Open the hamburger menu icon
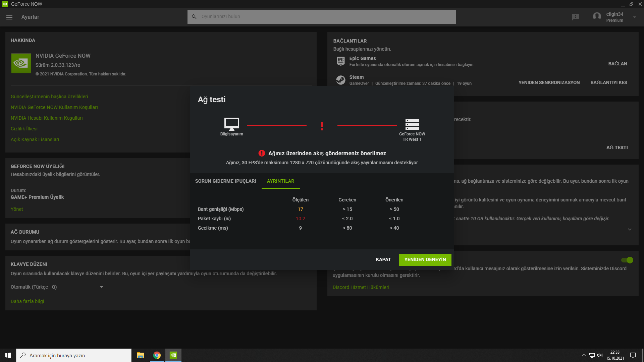644x362 pixels. [9, 17]
